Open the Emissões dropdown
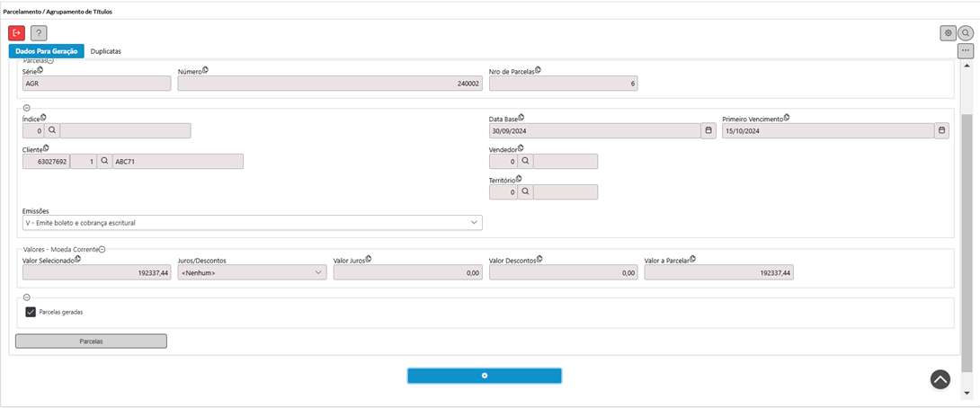The height and width of the screenshot is (408, 980). [x=253, y=223]
